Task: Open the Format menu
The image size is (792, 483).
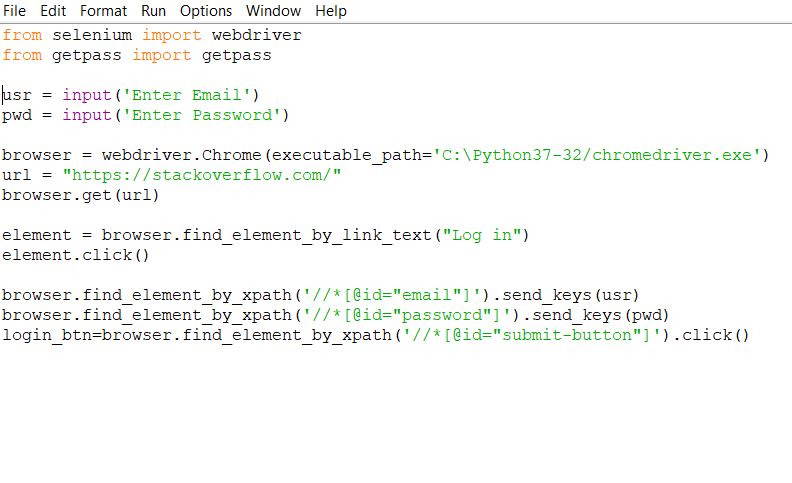Action: click(x=103, y=11)
